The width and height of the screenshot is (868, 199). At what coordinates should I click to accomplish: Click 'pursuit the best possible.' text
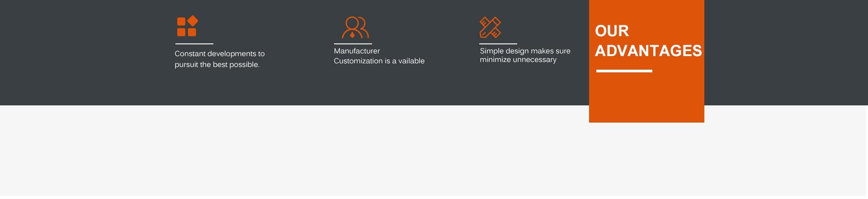point(217,65)
